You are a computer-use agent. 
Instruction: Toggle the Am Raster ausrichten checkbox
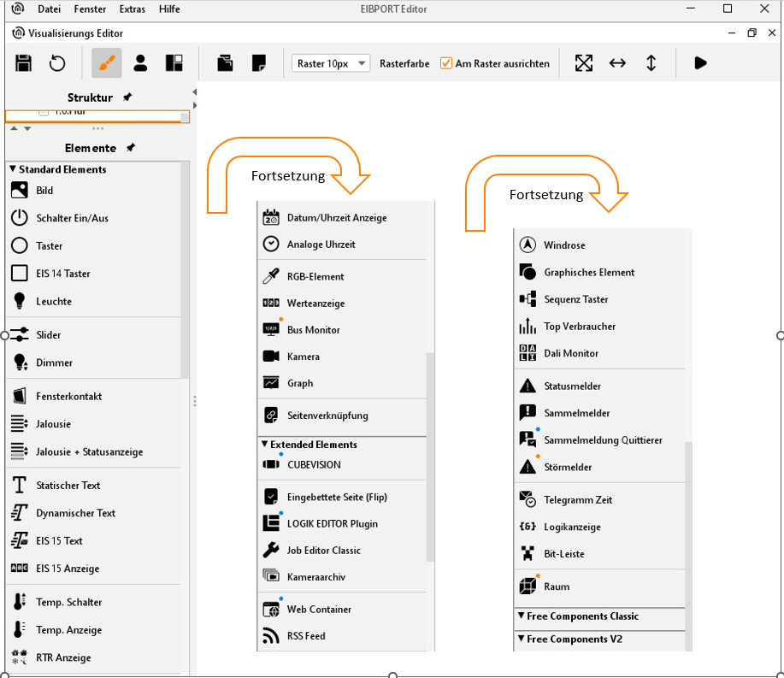pyautogui.click(x=445, y=63)
